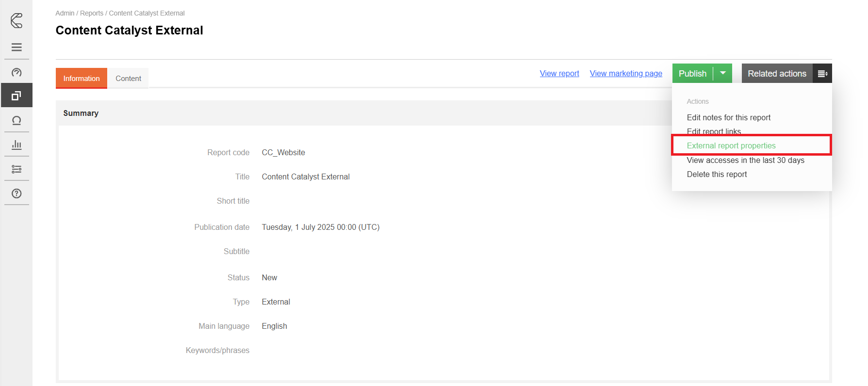Choose Delete this report
Image resolution: width=868 pixels, height=386 pixels.
tap(717, 174)
